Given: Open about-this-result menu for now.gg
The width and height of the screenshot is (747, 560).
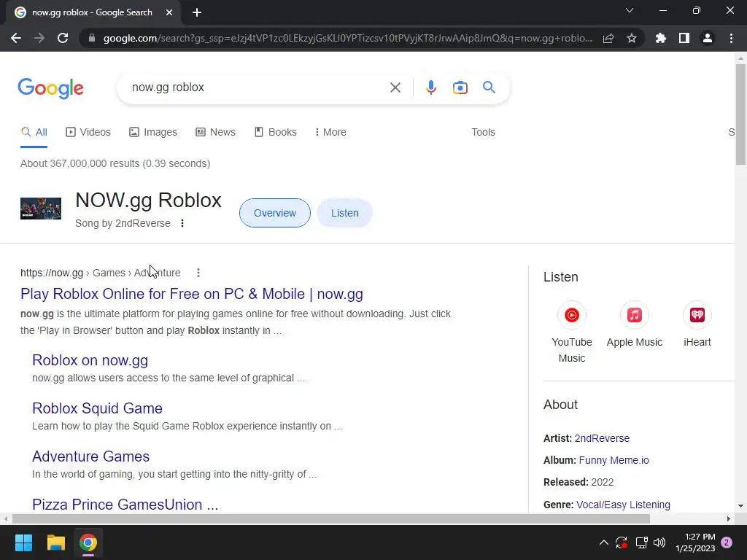Looking at the screenshot, I should click(198, 273).
